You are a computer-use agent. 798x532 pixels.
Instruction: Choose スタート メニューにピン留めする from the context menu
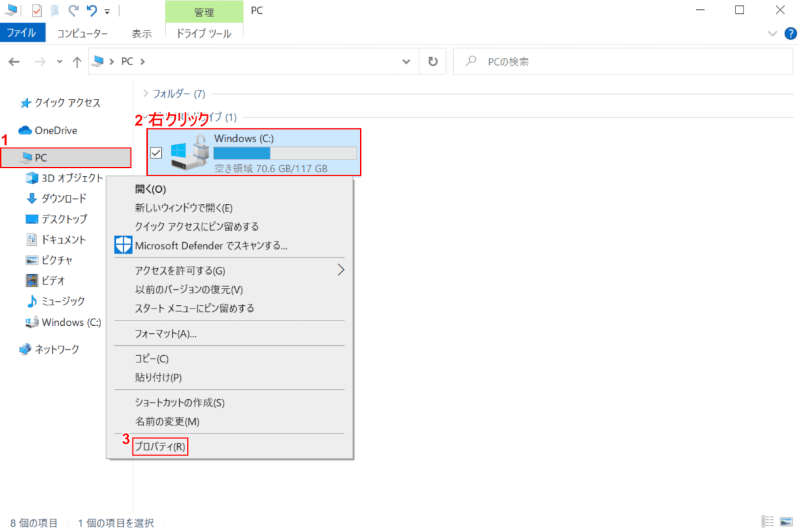194,308
